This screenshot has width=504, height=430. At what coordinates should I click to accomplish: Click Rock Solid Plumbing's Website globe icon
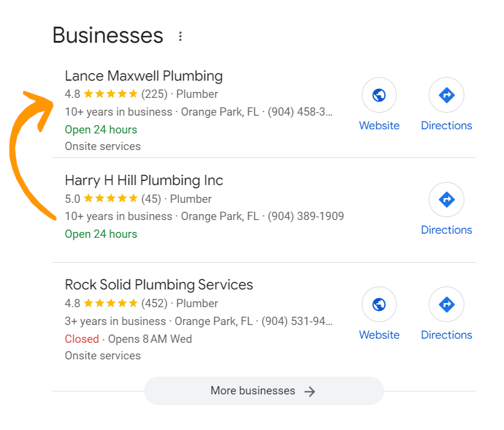click(379, 304)
